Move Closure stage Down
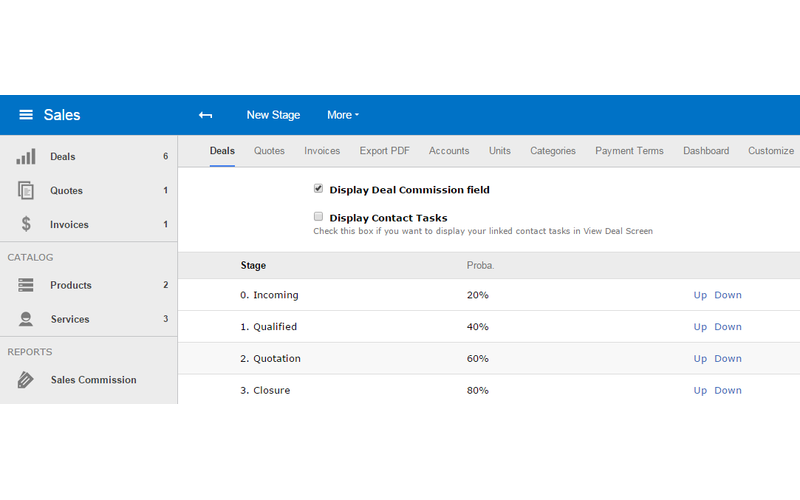This screenshot has height=500, width=800. tap(728, 390)
